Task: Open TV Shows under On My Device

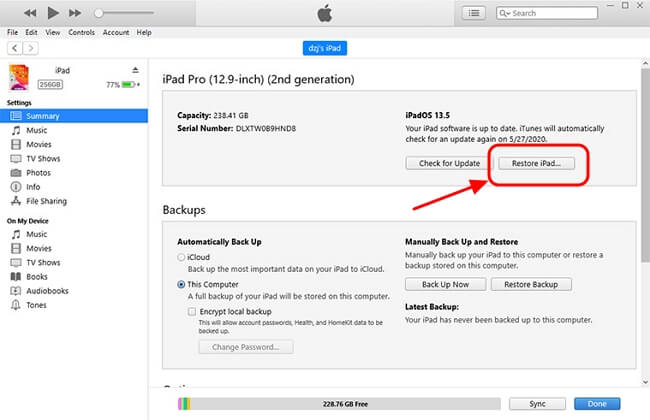Action: pyautogui.click(x=43, y=262)
